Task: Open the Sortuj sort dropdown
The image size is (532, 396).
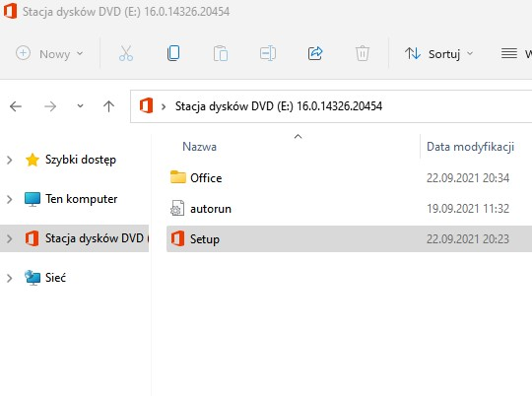Action: 439,53
